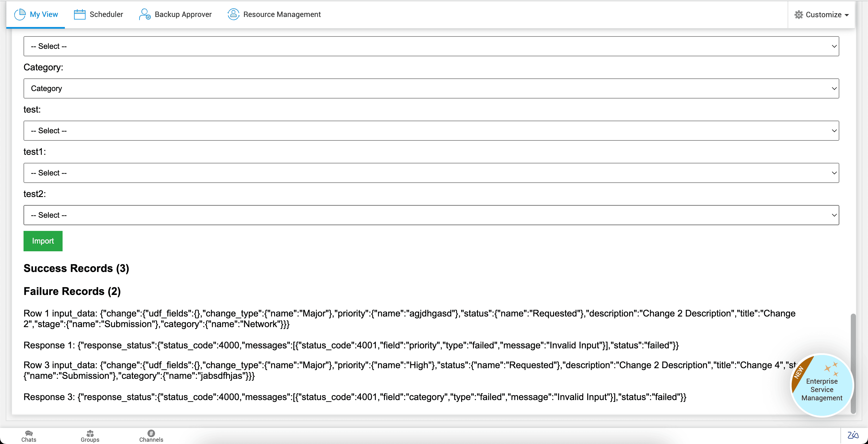Open the Category dropdown
The image size is (868, 444).
[x=431, y=89]
